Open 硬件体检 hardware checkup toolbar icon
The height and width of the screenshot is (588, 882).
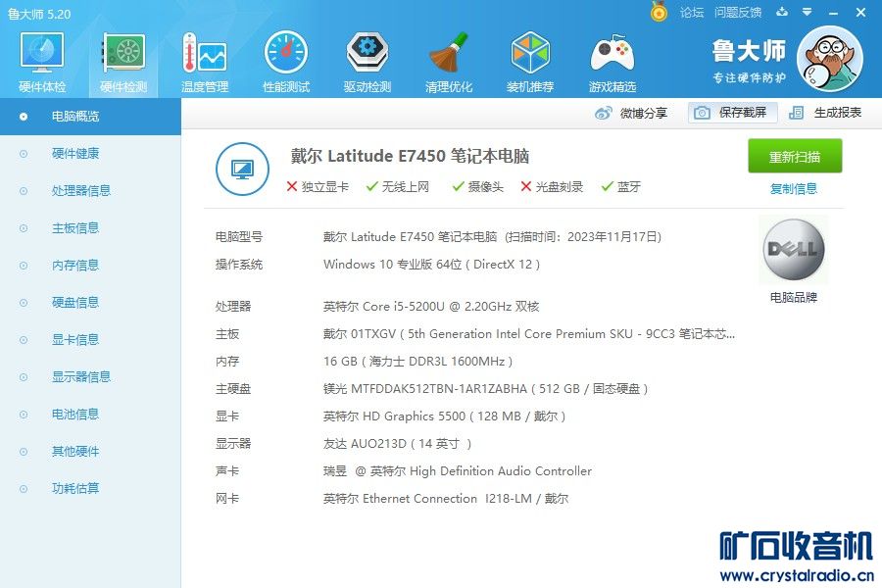pyautogui.click(x=42, y=62)
